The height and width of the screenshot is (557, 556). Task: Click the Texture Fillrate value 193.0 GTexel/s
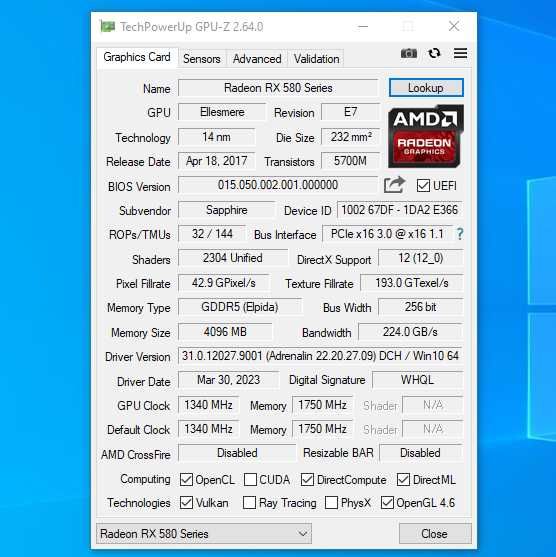[x=411, y=283]
